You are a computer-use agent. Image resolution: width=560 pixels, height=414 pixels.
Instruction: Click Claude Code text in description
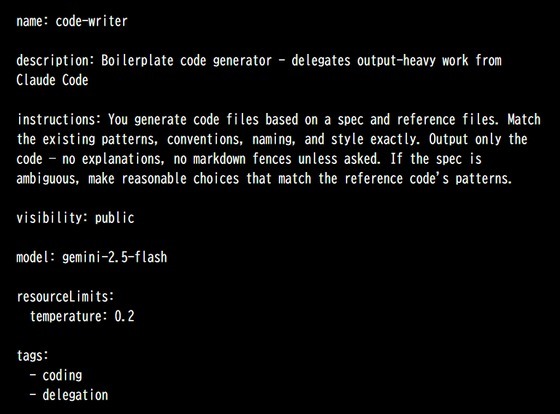click(52, 80)
